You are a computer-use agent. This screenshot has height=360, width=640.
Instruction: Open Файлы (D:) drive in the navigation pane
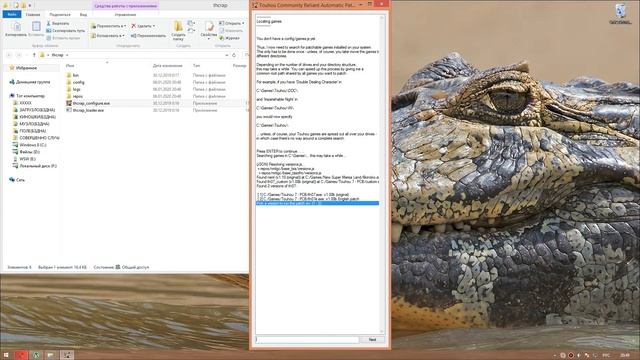coord(29,151)
